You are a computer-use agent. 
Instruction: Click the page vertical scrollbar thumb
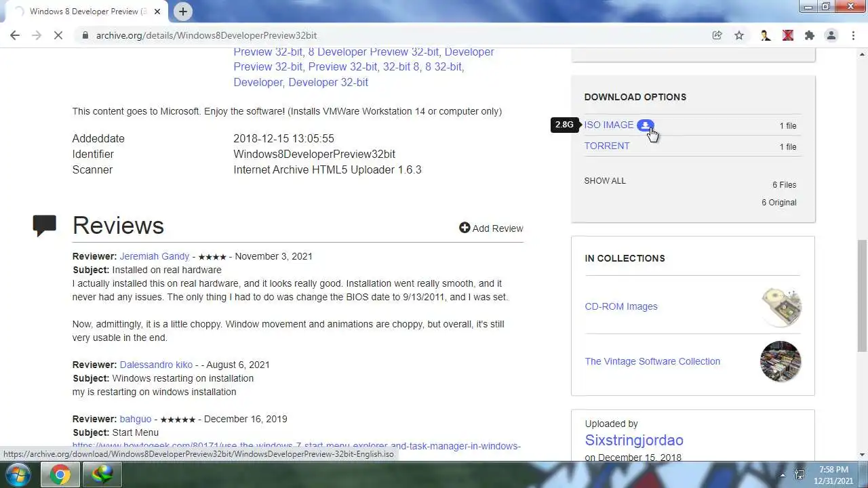862,295
